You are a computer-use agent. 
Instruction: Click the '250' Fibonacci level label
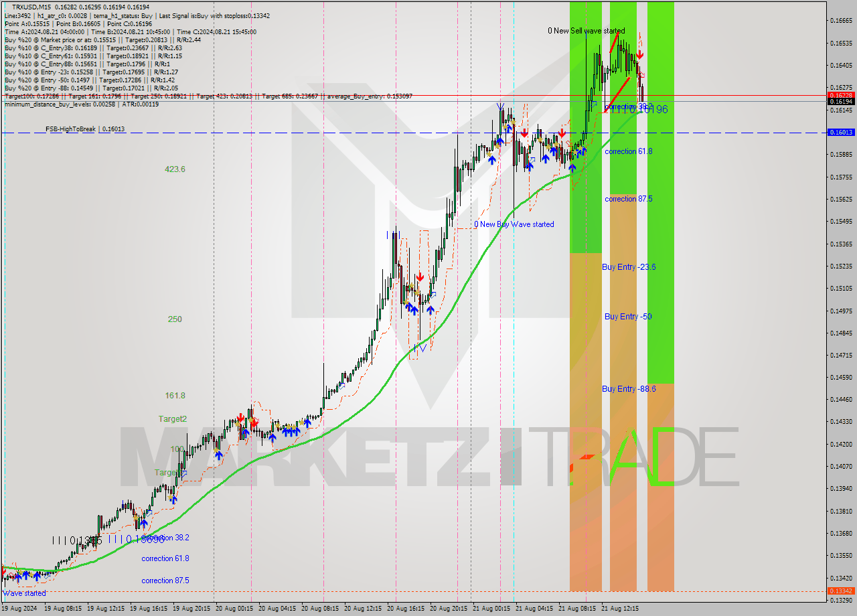175,319
